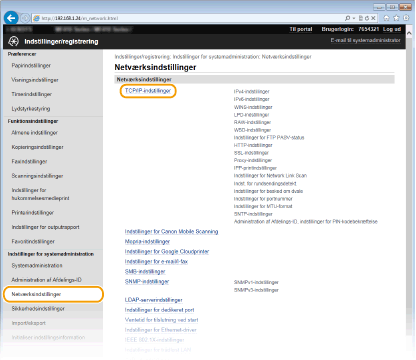
Task: Open SNMP-indstillinger link
Action: (x=147, y=281)
